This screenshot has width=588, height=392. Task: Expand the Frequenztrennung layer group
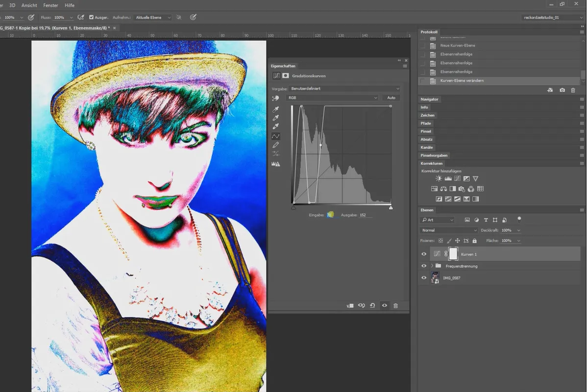(x=432, y=266)
